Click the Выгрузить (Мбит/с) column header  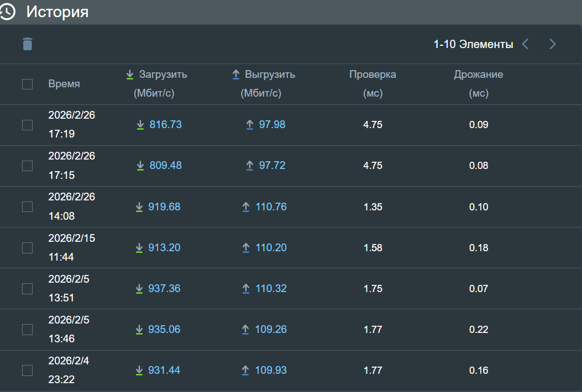(x=264, y=84)
